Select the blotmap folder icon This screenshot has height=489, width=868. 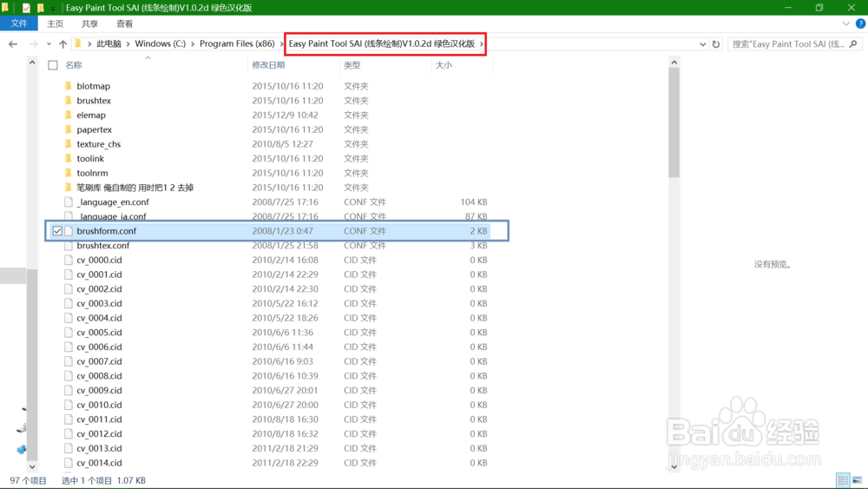click(x=68, y=86)
